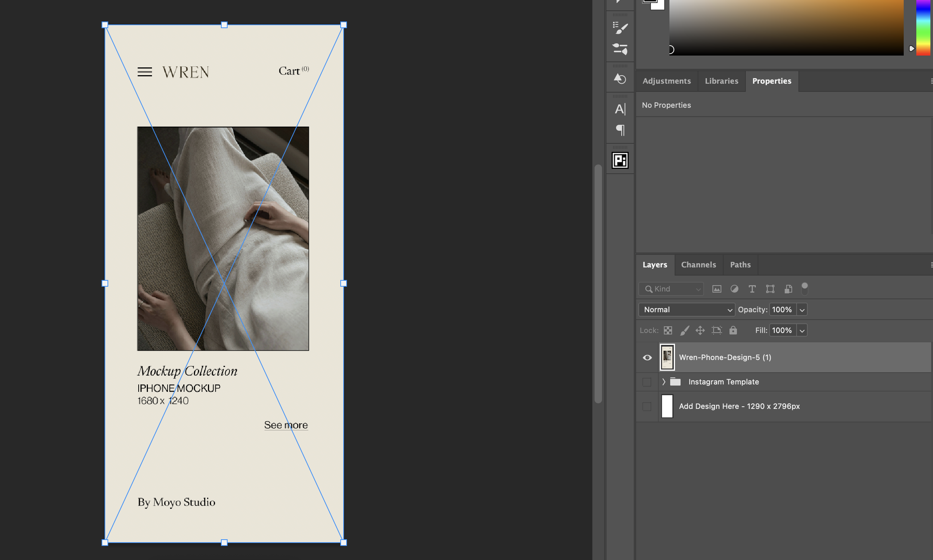
Task: Open the Plugins panel icon
Action: pos(619,160)
